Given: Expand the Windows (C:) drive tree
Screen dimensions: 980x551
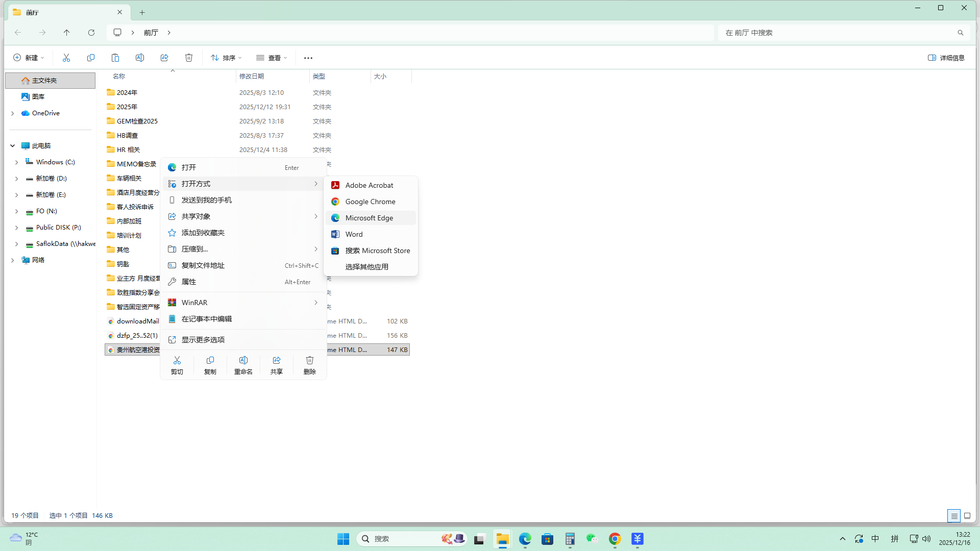Looking at the screenshot, I should click(x=16, y=162).
